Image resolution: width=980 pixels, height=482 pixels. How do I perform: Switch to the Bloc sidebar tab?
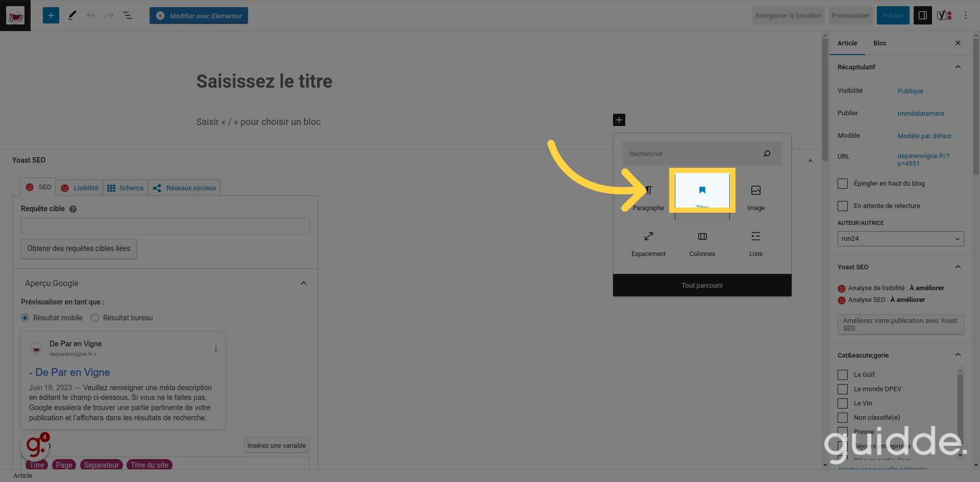pyautogui.click(x=880, y=43)
